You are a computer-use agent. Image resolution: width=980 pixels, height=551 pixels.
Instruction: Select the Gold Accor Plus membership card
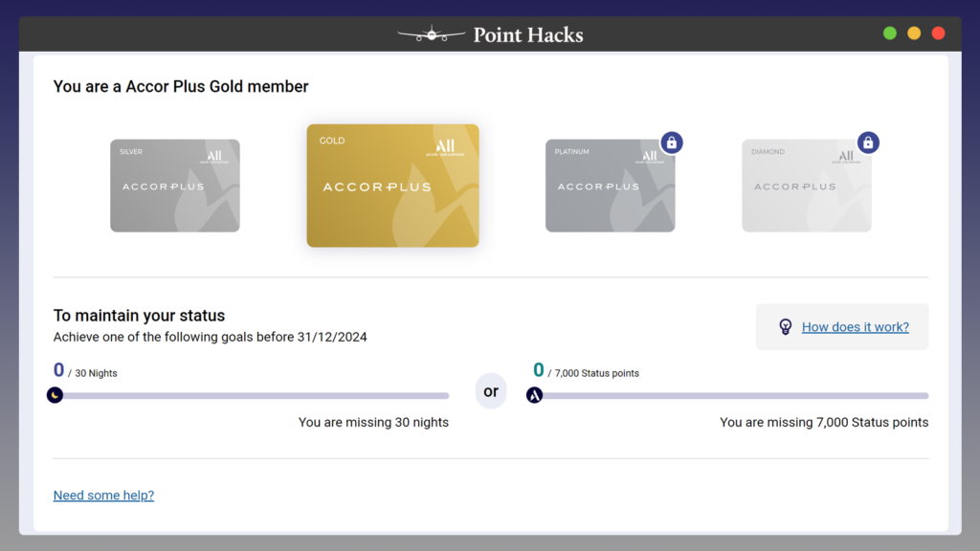392,186
